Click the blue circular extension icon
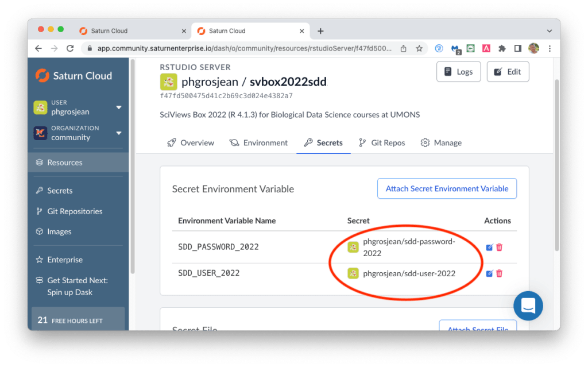 pos(439,48)
